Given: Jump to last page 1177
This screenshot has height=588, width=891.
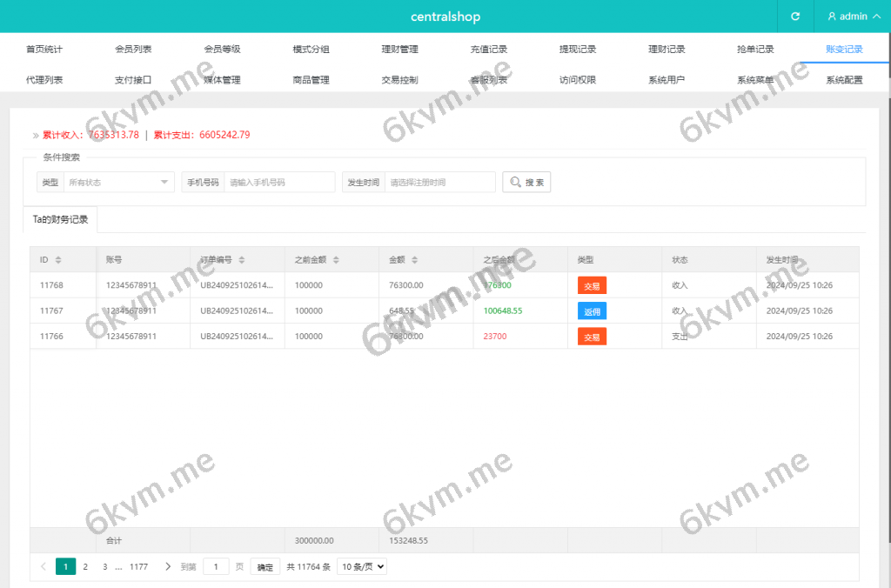Looking at the screenshot, I should [x=138, y=566].
